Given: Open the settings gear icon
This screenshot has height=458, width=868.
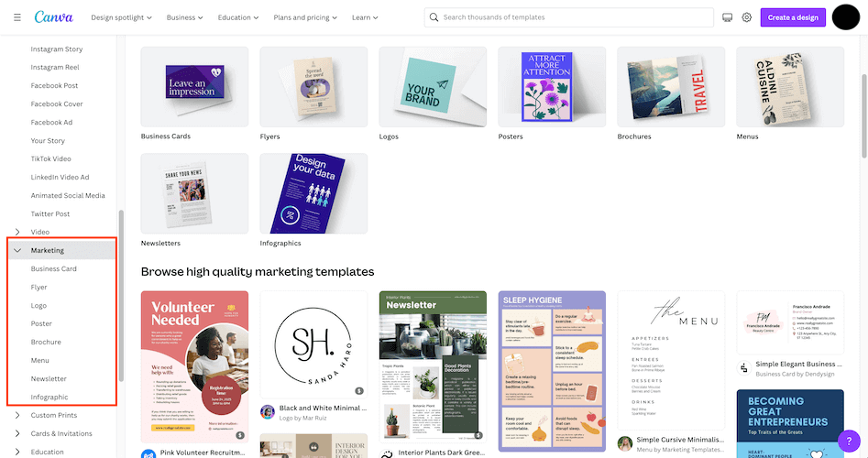Looking at the screenshot, I should [747, 17].
